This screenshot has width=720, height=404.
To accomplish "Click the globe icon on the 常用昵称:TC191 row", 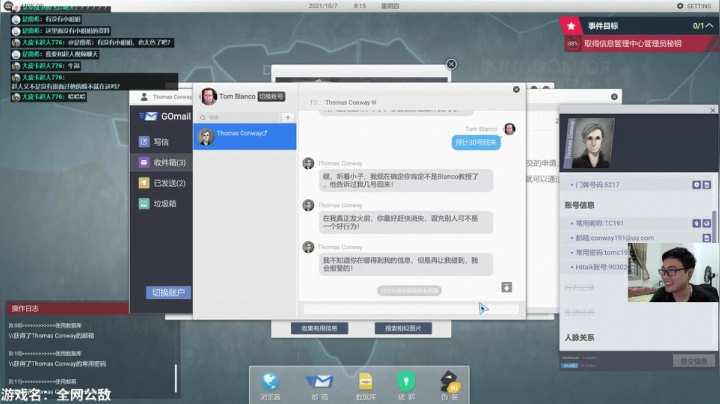I will (x=707, y=223).
